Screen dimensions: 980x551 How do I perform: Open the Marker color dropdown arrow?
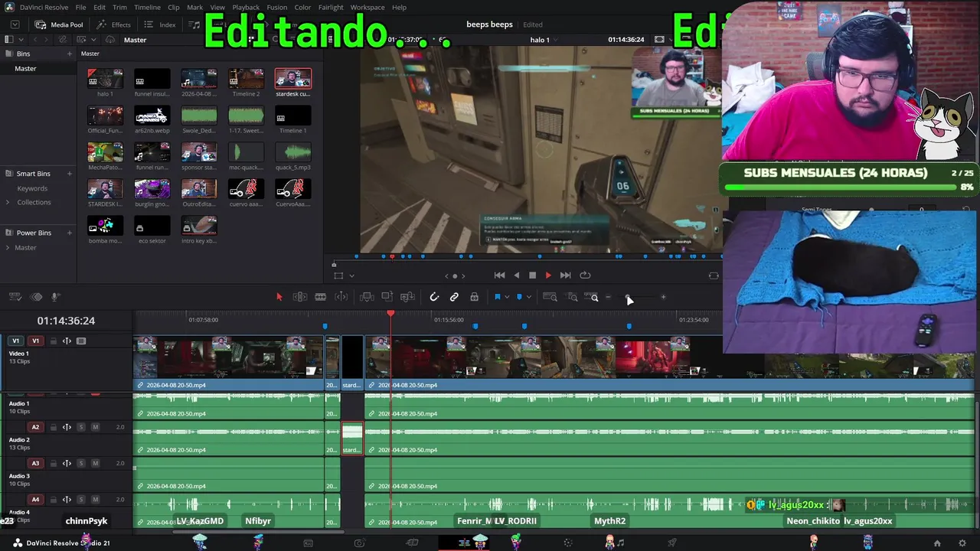(x=528, y=297)
